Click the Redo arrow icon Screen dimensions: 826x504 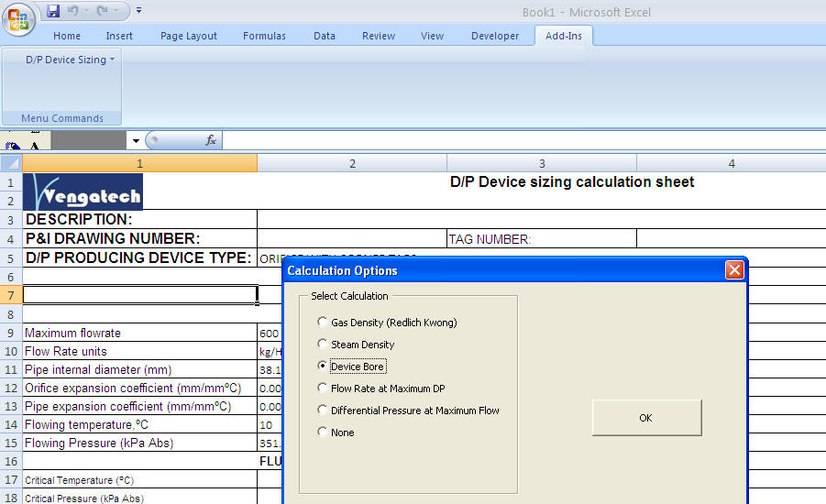[105, 11]
